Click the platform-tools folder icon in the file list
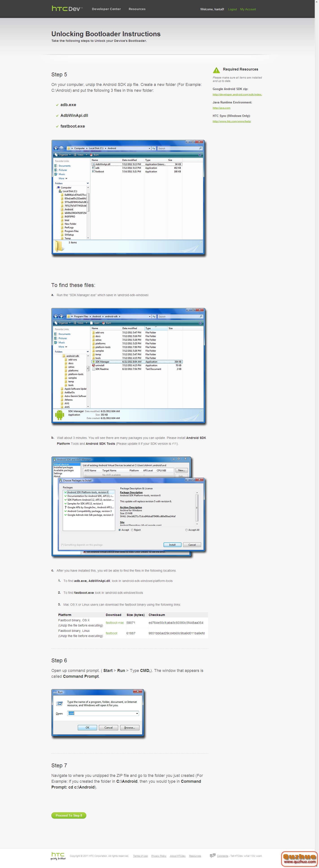This screenshot has height=868, width=319. [93, 347]
